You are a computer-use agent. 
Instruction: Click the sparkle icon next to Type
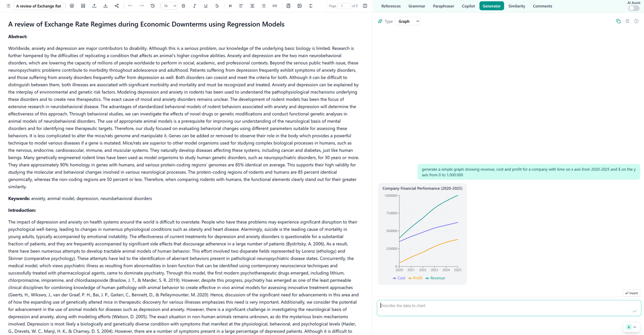point(380,21)
